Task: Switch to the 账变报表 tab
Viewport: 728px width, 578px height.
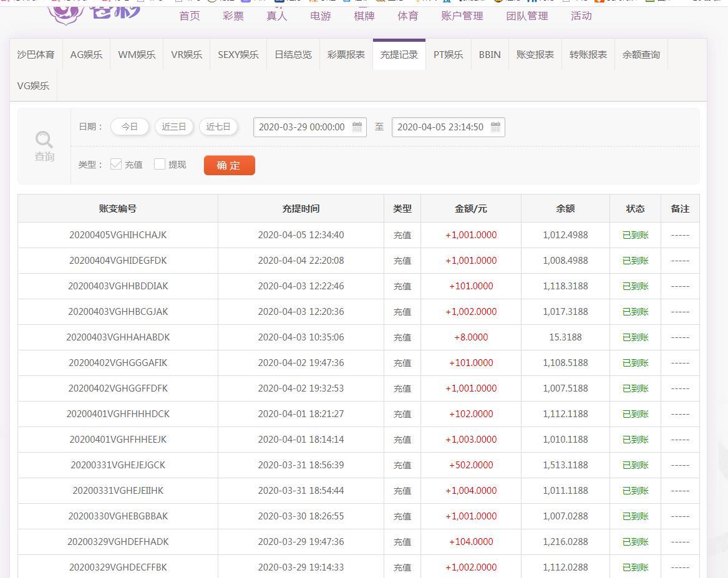Action: pos(535,55)
